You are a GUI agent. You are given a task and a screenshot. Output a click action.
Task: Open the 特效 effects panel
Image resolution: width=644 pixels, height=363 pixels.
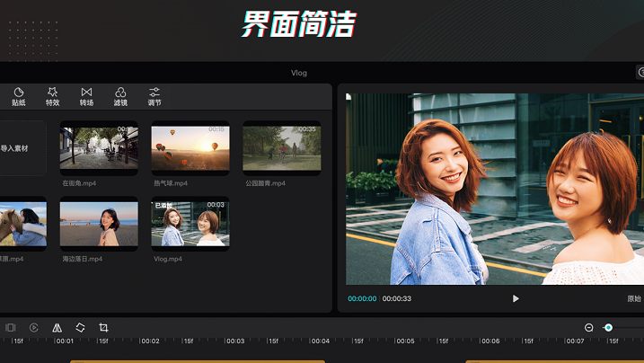click(52, 96)
